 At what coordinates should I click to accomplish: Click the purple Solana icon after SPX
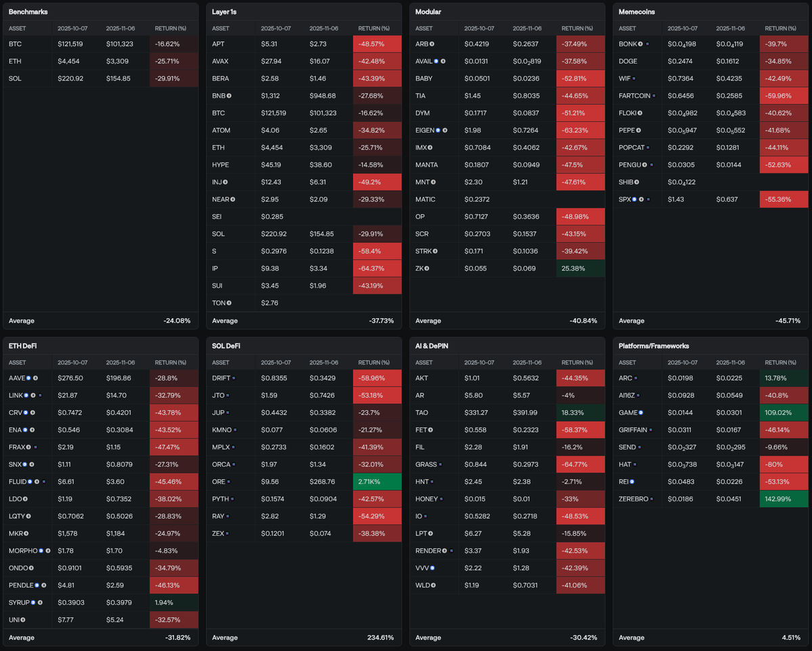(x=648, y=199)
